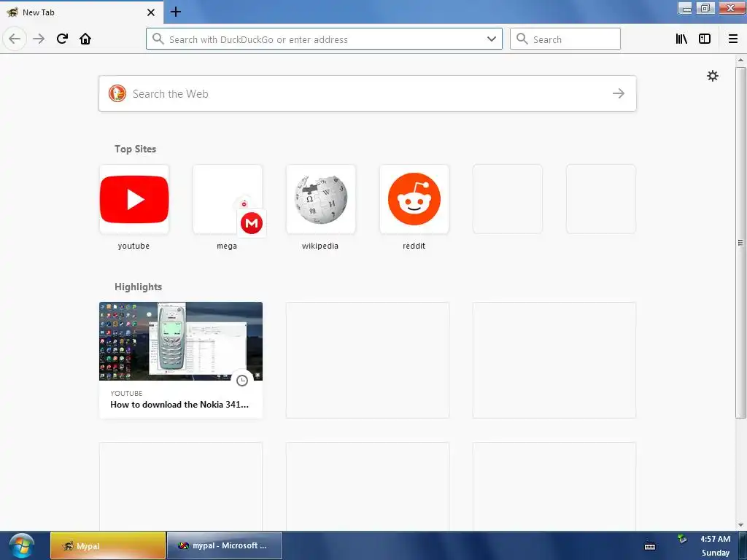Open the Nokia video highlight thumbnail
Screen dimensions: 747x560
(x=181, y=341)
